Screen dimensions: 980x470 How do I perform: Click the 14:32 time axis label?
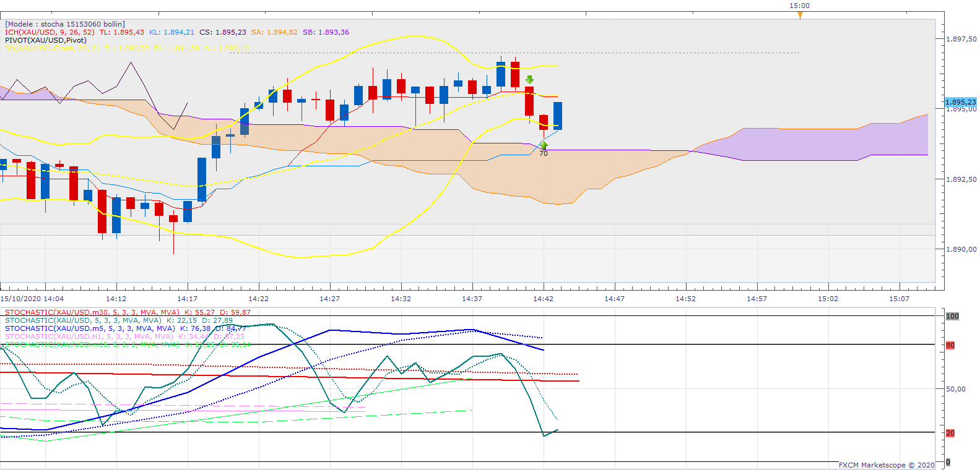click(x=401, y=299)
